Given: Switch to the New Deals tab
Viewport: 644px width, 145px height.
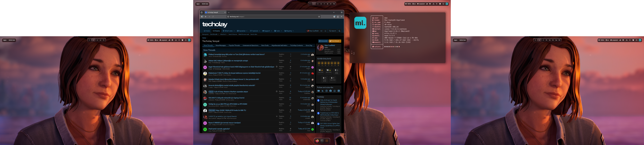Looking at the screenshot, I should [265, 45].
